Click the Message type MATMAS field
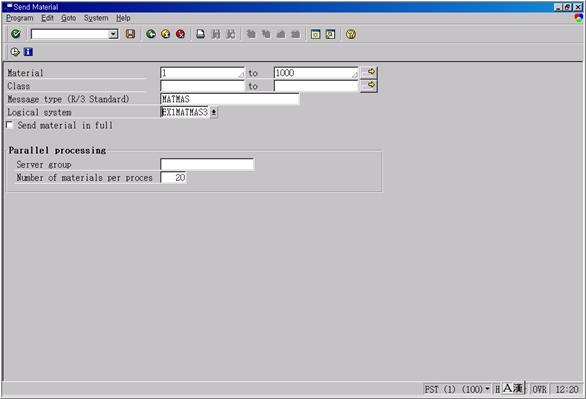586x399 pixels. pos(229,99)
